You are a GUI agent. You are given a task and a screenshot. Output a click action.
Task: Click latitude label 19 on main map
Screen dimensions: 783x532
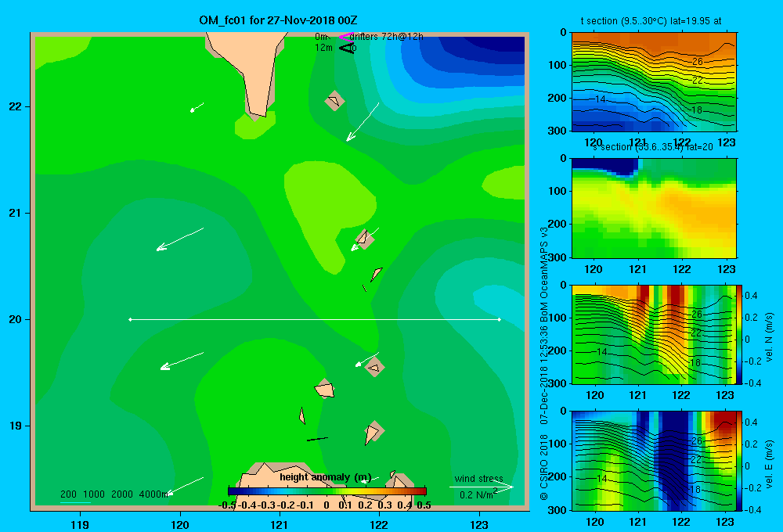(x=16, y=426)
